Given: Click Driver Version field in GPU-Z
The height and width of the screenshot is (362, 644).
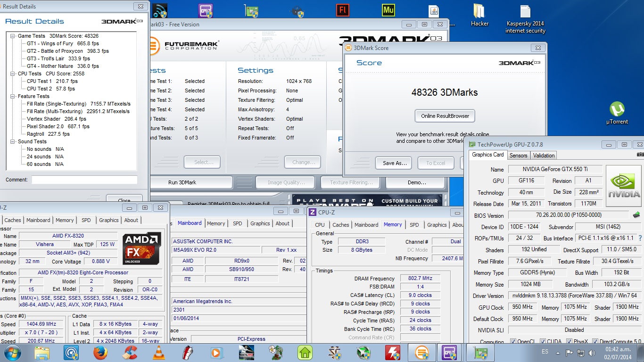Looking at the screenshot, I should (x=574, y=296).
